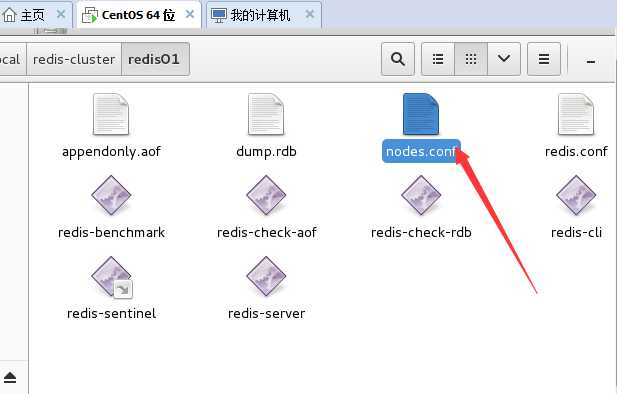Click the redis.conf file name label
The width and height of the screenshot is (617, 394).
point(576,152)
